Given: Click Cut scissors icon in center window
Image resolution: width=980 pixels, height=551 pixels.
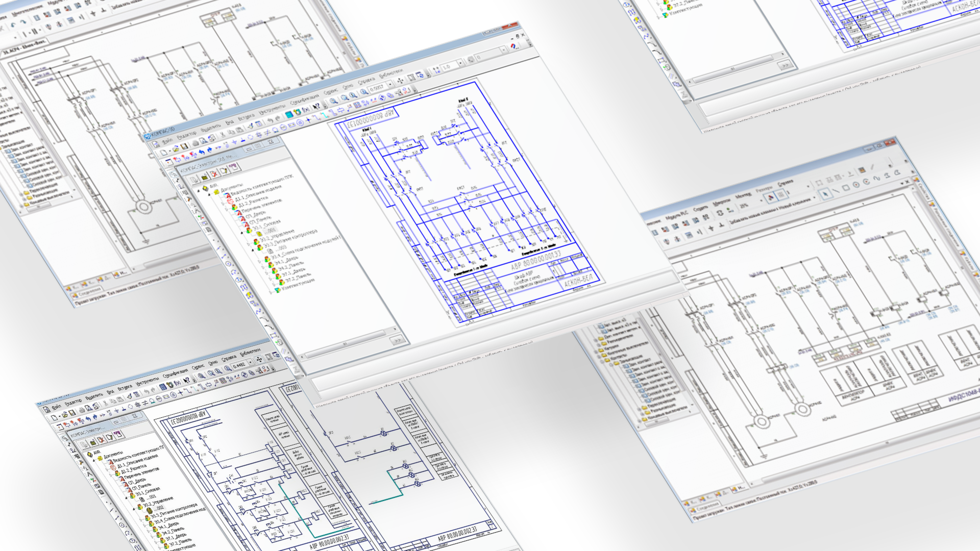Looking at the screenshot, I should point(223,134).
